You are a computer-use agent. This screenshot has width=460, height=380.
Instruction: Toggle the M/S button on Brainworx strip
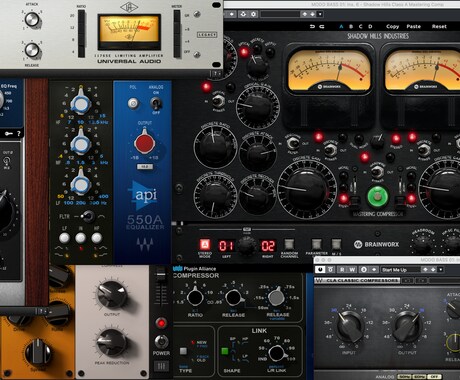(x=336, y=244)
